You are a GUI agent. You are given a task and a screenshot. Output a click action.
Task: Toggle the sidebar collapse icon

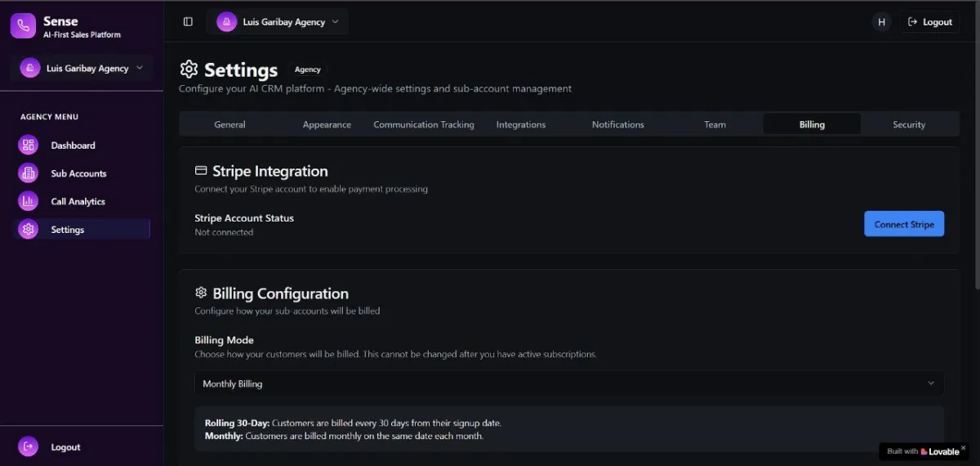(x=188, y=22)
